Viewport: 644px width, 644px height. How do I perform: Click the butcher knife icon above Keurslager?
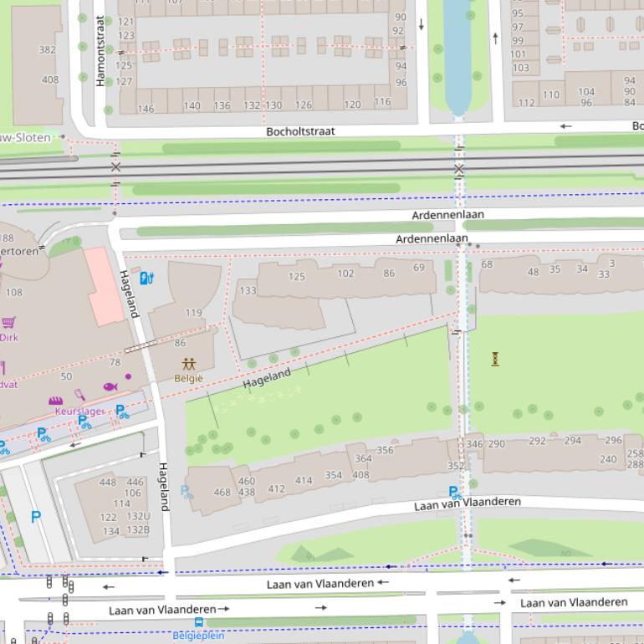(79, 395)
